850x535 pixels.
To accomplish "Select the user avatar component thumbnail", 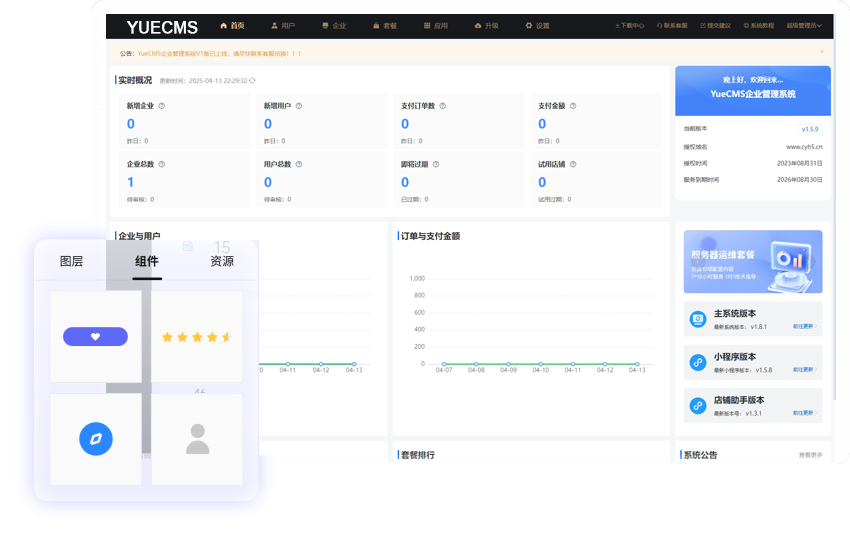I will tap(198, 438).
